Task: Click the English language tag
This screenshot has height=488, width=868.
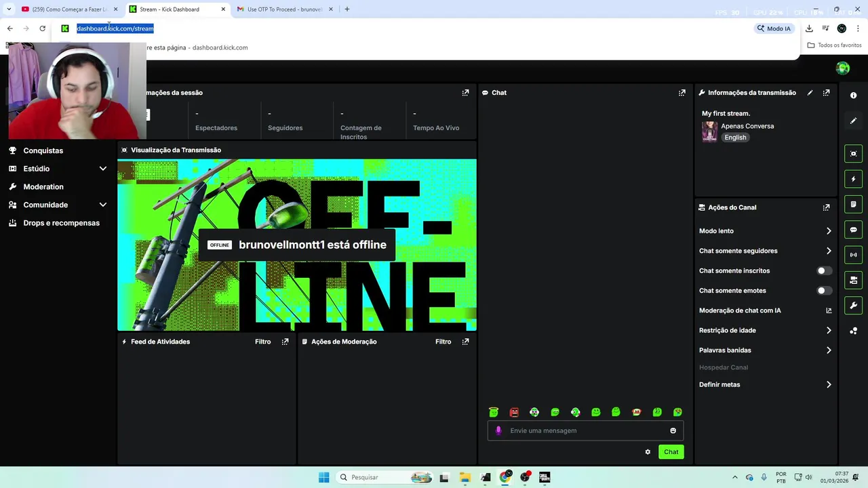Action: pyautogui.click(x=735, y=138)
